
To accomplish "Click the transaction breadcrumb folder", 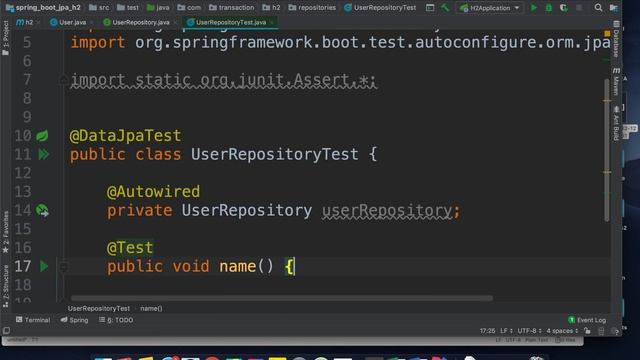I will (231, 7).
